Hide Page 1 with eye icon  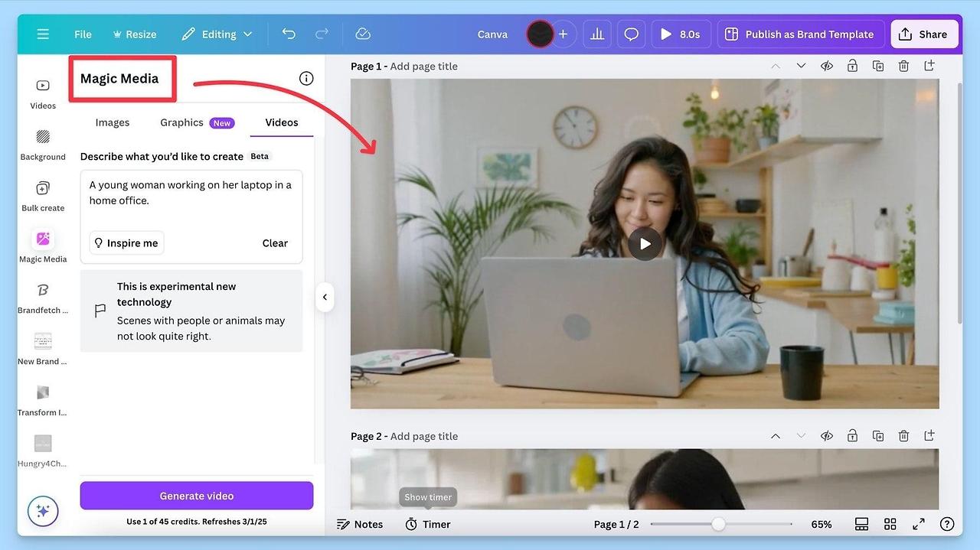(827, 66)
